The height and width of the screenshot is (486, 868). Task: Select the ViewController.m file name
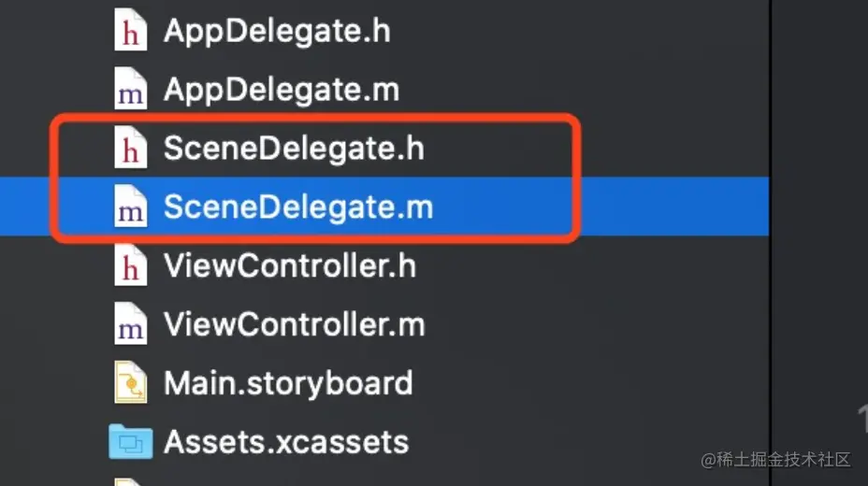coord(294,325)
